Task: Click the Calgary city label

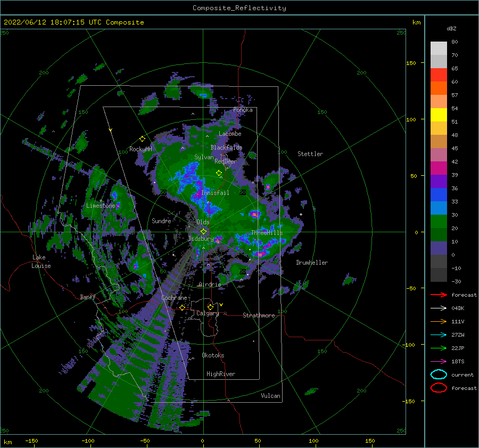Action: click(208, 313)
